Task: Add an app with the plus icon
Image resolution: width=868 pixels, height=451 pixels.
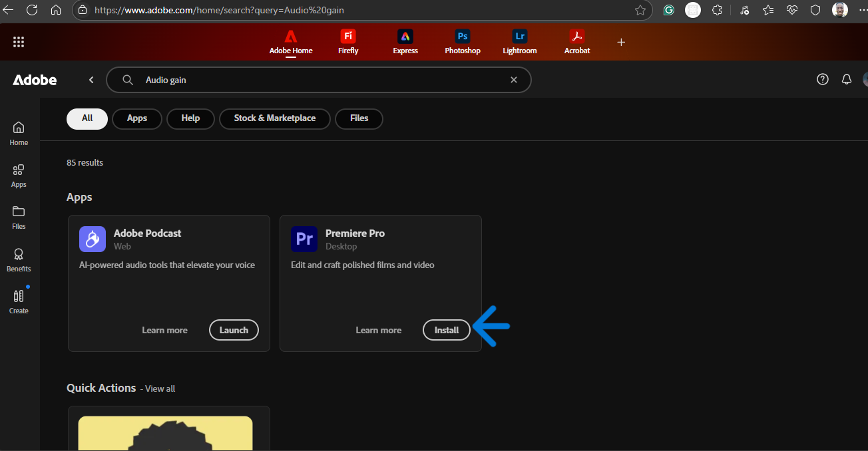Action: coord(621,42)
